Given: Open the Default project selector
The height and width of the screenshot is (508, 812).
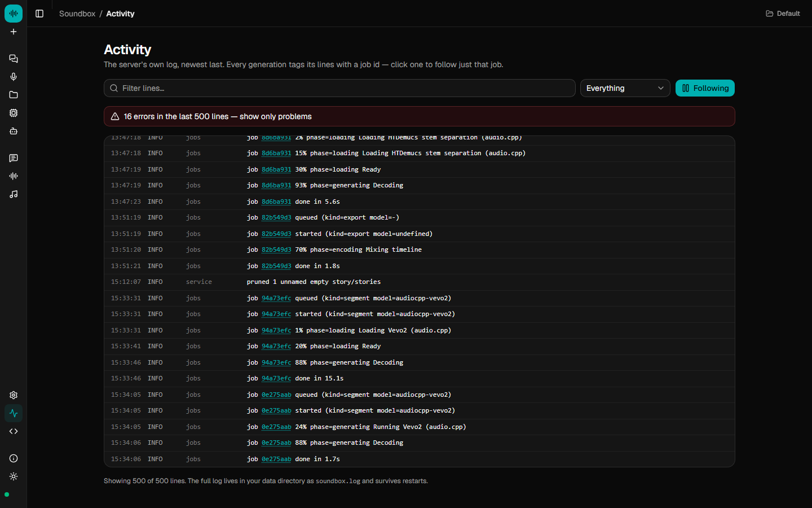Looking at the screenshot, I should [783, 14].
